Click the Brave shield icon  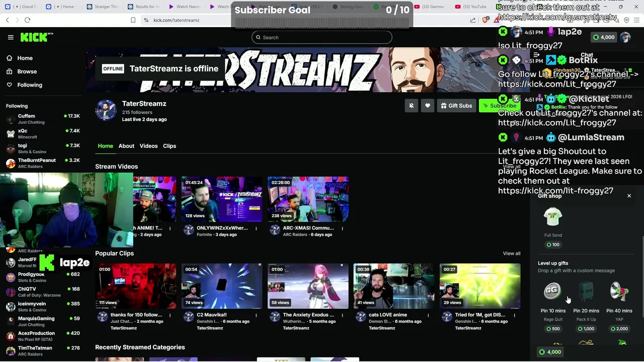click(485, 20)
